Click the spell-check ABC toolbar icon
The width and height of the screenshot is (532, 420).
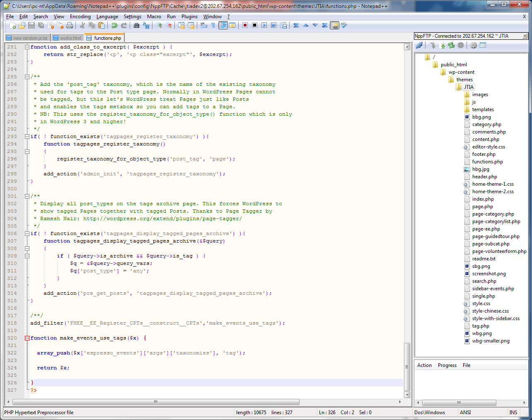(x=344, y=25)
